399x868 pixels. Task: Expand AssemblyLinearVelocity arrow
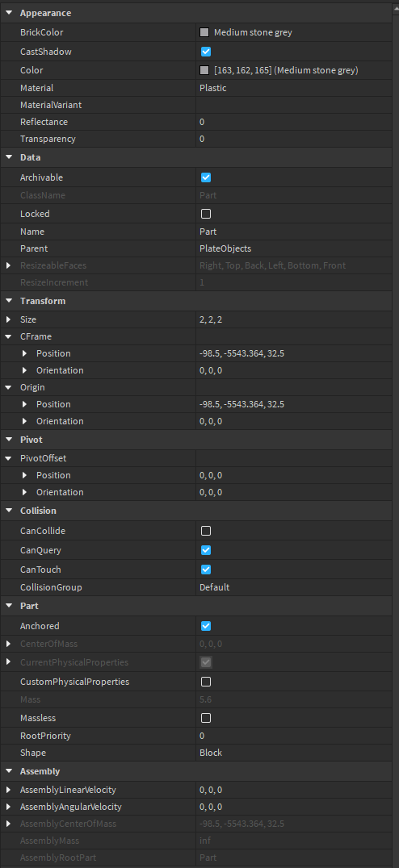pyautogui.click(x=8, y=790)
